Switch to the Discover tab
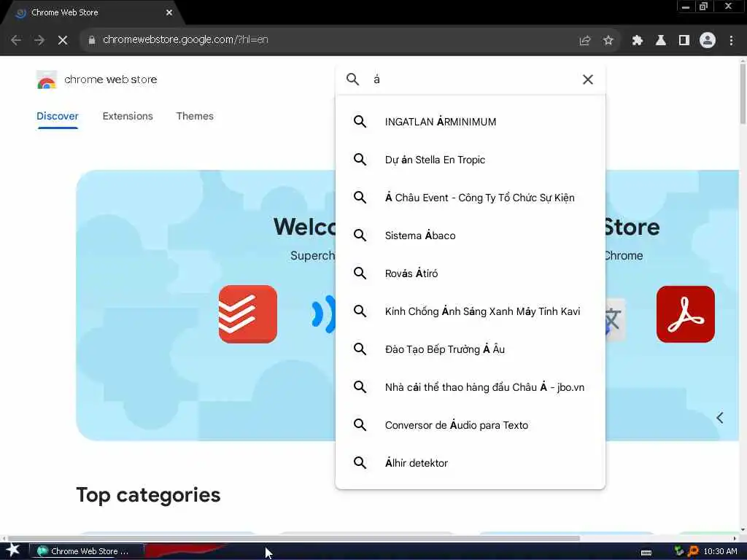Screen dimensions: 747x560 tap(57, 116)
